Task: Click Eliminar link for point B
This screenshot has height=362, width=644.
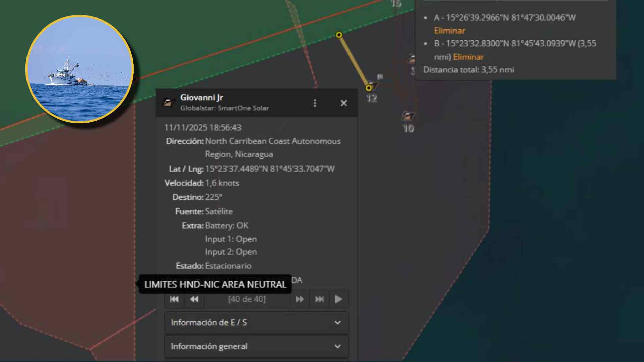Action: (x=468, y=57)
